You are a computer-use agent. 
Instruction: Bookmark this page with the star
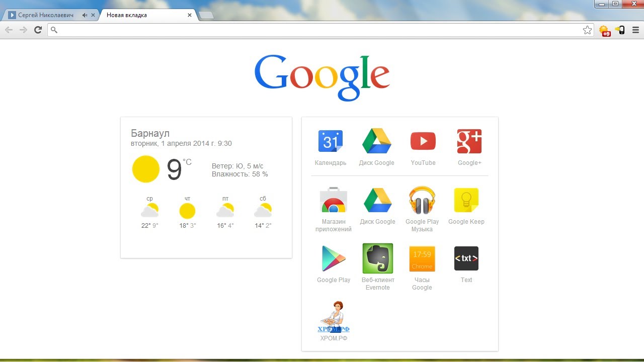(587, 30)
